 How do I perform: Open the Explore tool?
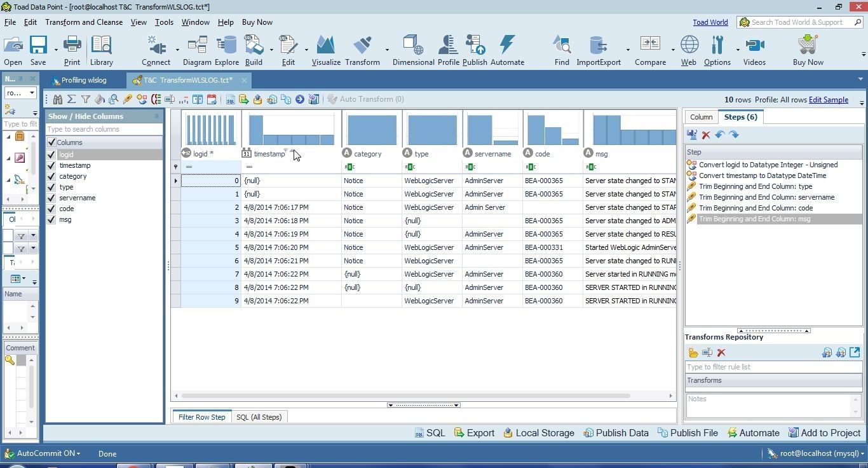pyautogui.click(x=226, y=51)
